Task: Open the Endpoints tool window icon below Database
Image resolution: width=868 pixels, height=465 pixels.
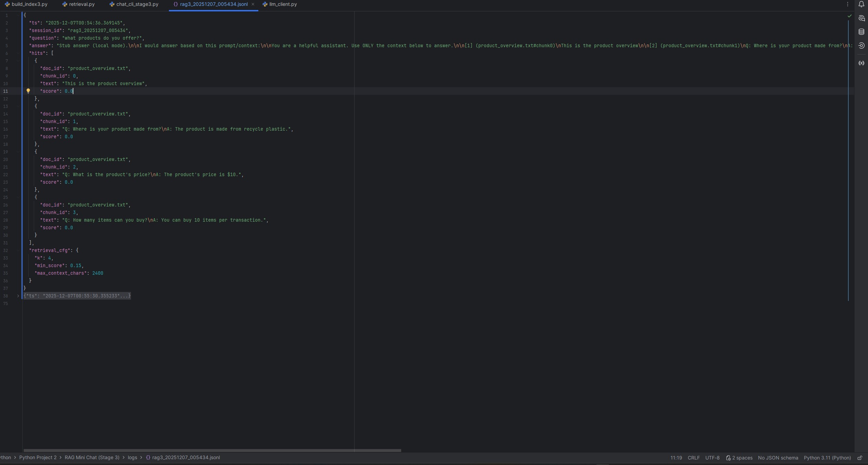Action: tap(861, 46)
